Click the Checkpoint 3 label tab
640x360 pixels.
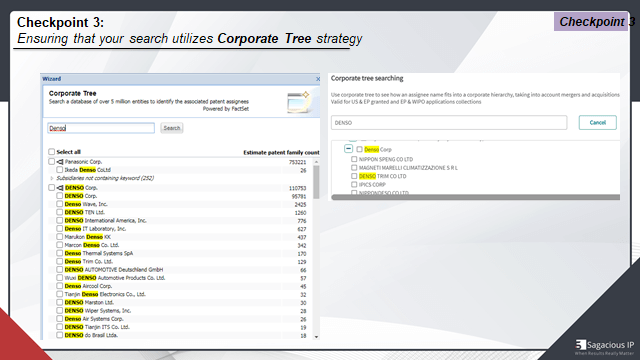click(591, 22)
